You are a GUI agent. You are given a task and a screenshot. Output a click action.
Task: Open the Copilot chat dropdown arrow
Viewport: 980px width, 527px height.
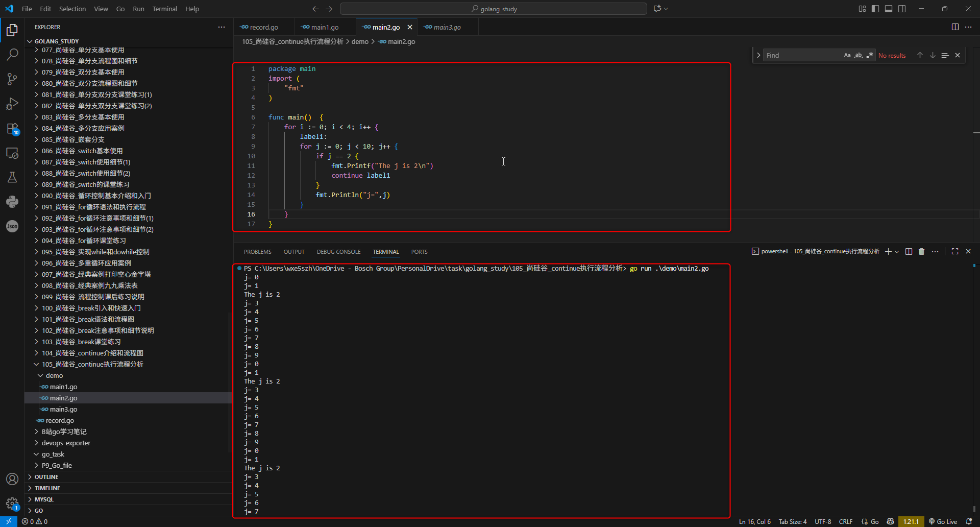[x=666, y=9]
